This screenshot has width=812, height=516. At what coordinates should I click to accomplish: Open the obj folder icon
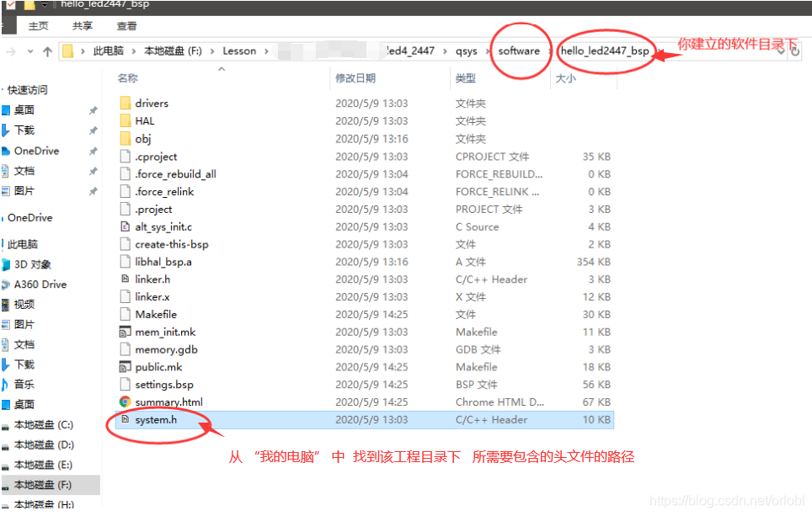tap(125, 138)
